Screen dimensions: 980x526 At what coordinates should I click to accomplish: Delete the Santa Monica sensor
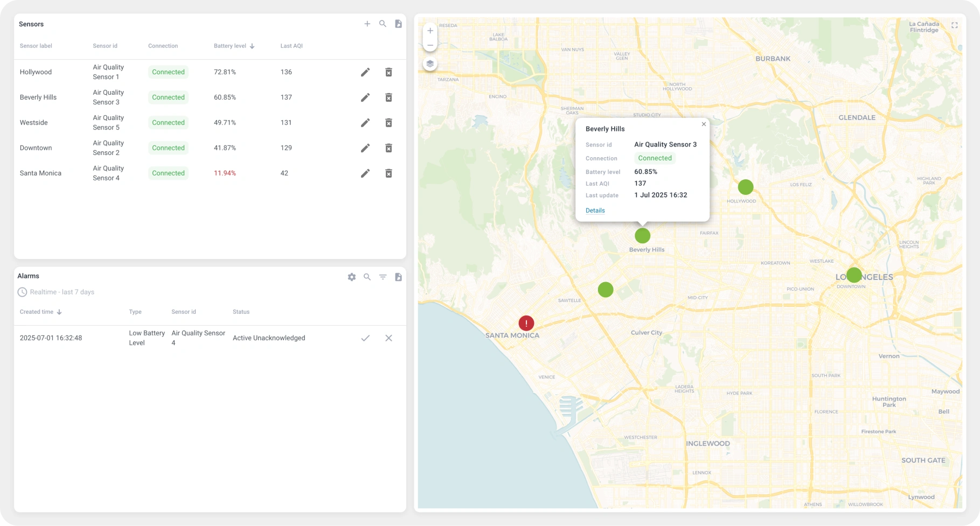tap(388, 173)
